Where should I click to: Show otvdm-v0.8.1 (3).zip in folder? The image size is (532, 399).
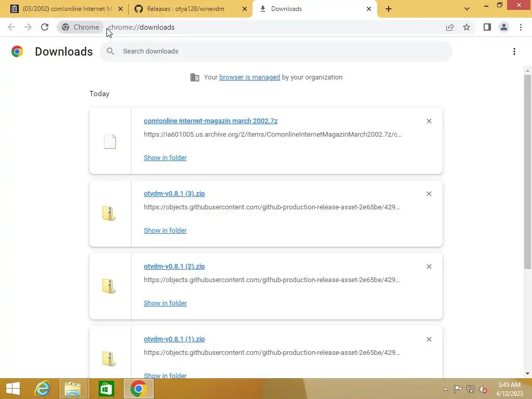point(165,230)
